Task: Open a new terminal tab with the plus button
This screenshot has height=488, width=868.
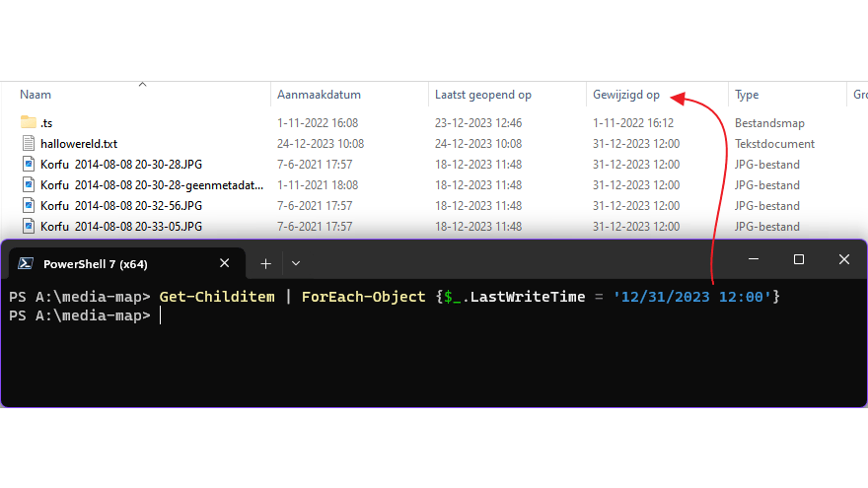Action: tap(265, 263)
